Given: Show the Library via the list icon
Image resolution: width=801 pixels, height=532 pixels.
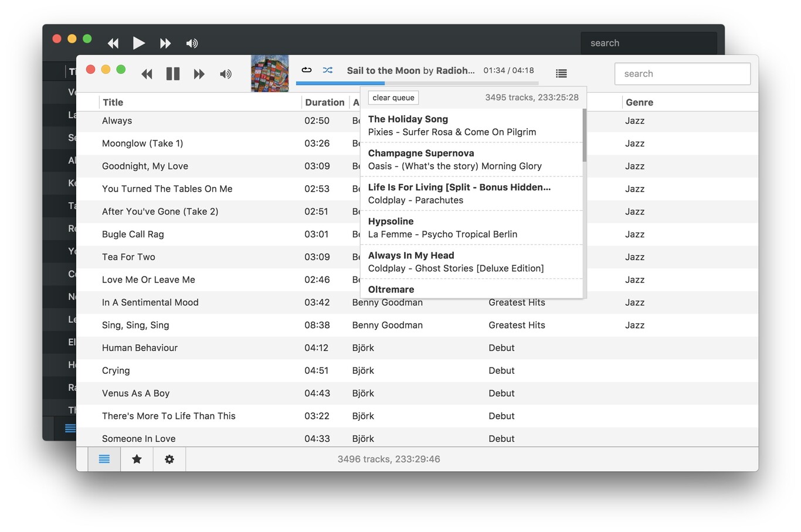Looking at the screenshot, I should [x=104, y=459].
